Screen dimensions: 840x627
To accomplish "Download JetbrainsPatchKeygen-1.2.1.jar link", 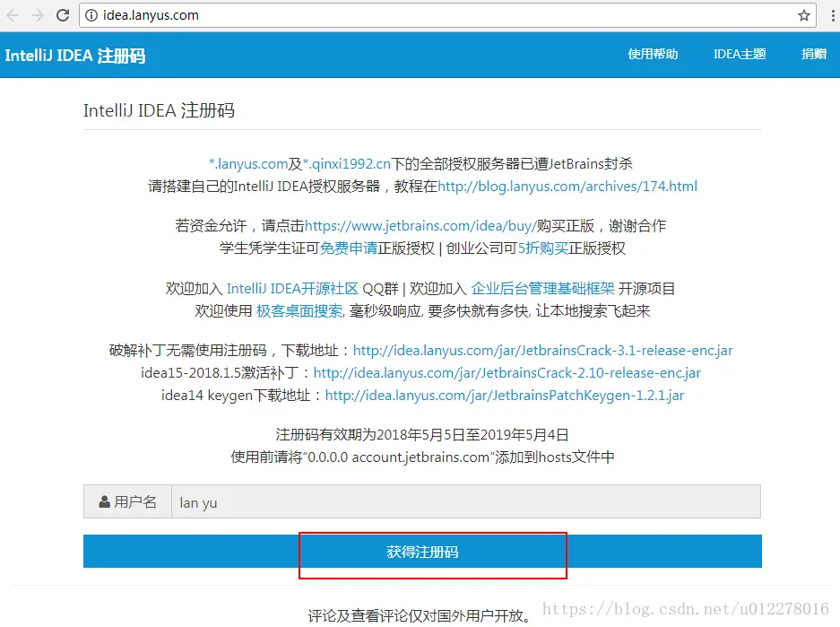I will 505,396.
